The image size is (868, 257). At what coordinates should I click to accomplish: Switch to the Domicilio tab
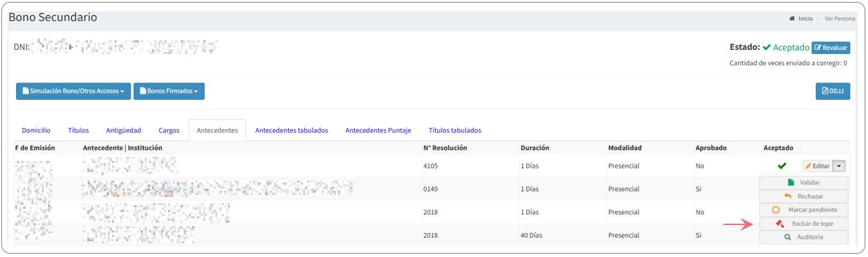[36, 130]
